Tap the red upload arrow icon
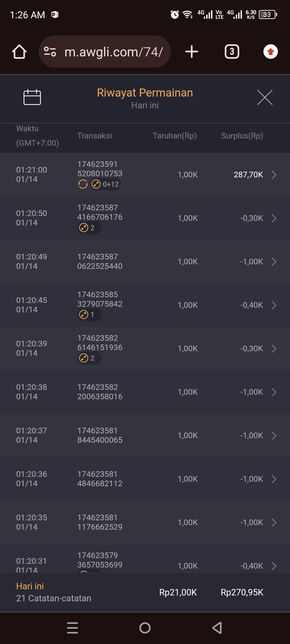The image size is (290, 644). click(270, 52)
